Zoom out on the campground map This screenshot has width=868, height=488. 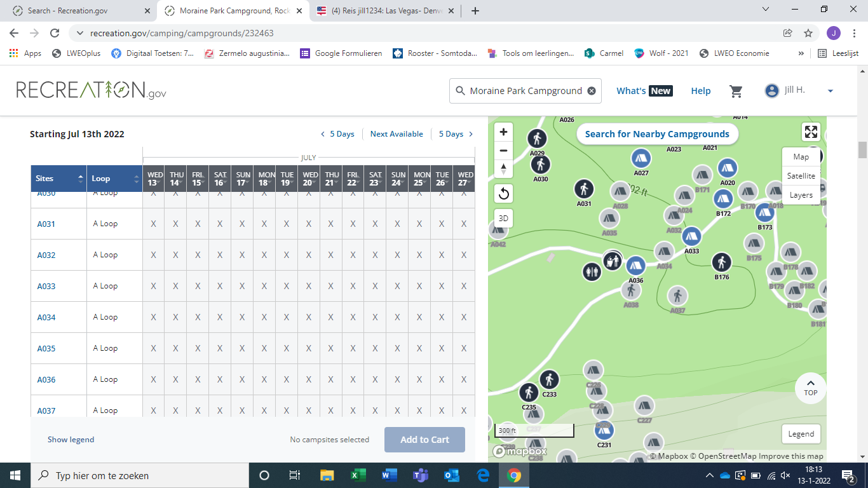click(x=503, y=151)
